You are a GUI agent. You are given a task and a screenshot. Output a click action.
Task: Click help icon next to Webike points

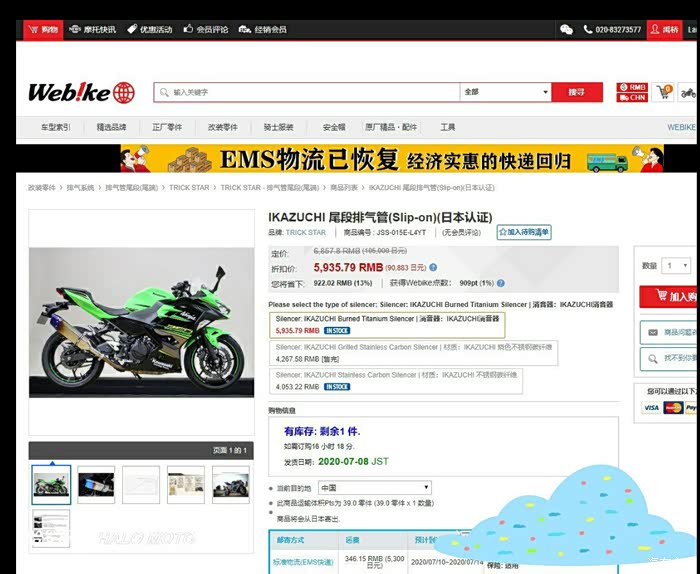coord(501,283)
